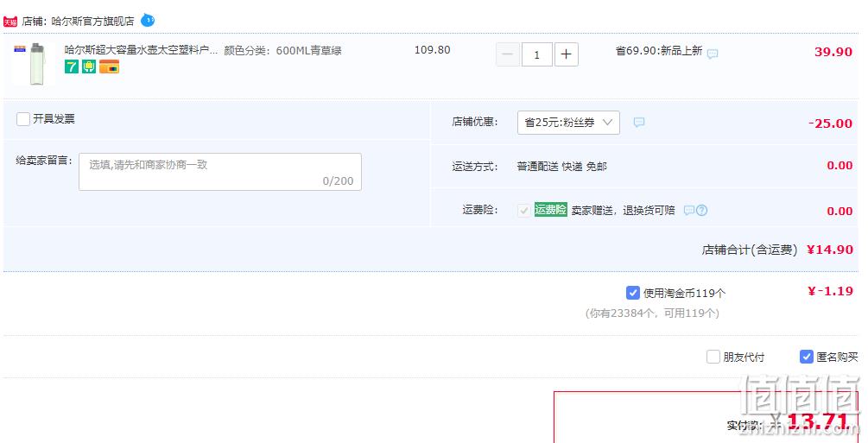
Task: Click the item subtotal 39.90
Action: click(833, 52)
